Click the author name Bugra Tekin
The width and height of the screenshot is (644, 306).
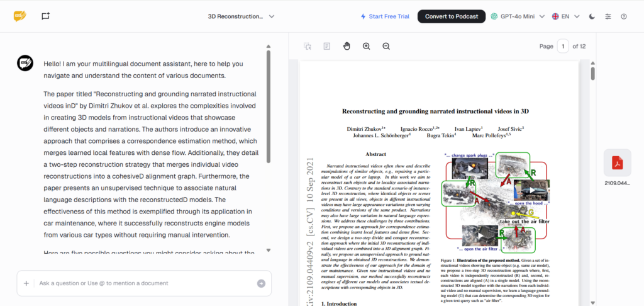[x=441, y=135]
